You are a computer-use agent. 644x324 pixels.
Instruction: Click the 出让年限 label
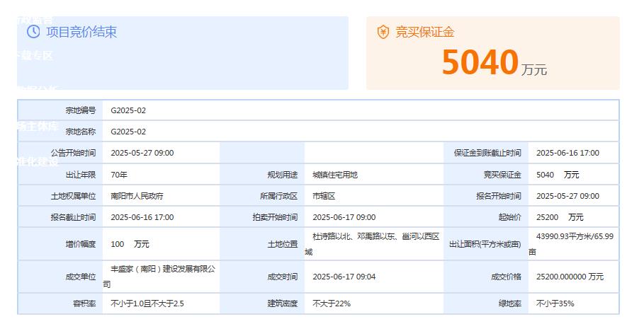tap(81, 175)
